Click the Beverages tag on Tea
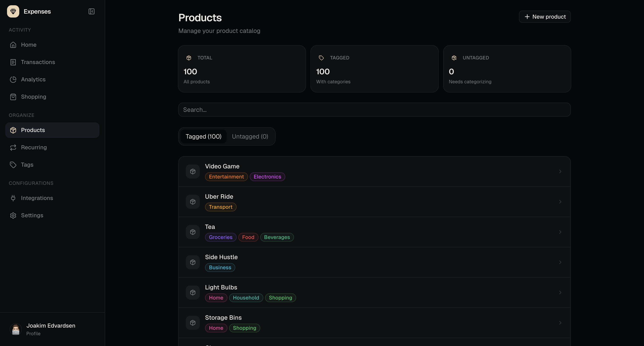Viewport: 644px width, 346px height. (277, 237)
